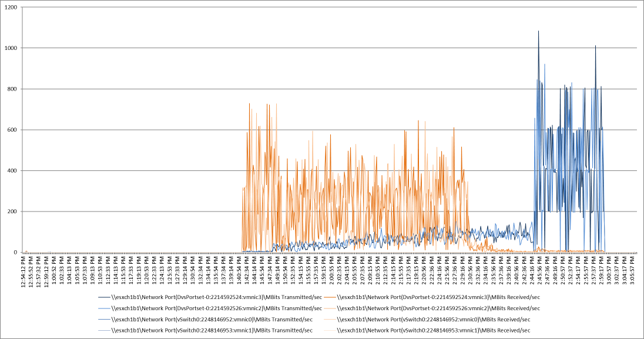This screenshot has width=644, height=339.
Task: Choose the vmnic1 MBits Transmitted/sec legend entry
Action: click(x=205, y=330)
